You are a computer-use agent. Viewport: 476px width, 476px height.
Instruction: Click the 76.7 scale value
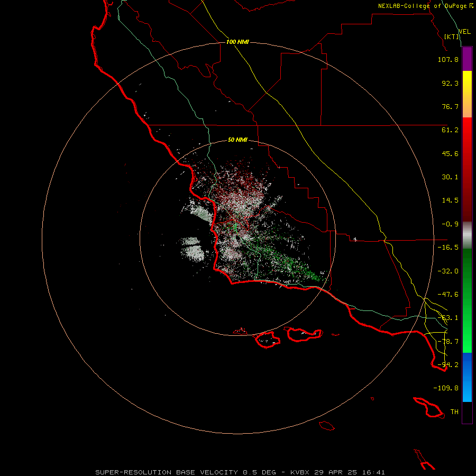(x=450, y=106)
